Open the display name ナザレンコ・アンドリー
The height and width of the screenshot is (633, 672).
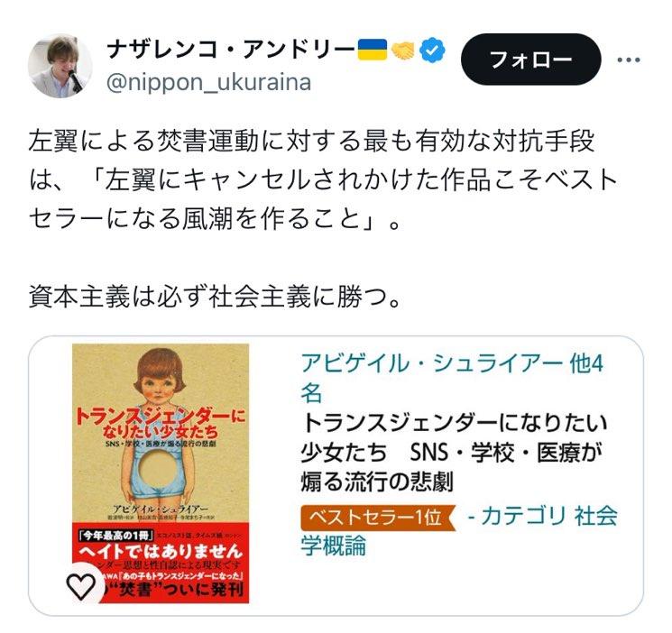232,50
